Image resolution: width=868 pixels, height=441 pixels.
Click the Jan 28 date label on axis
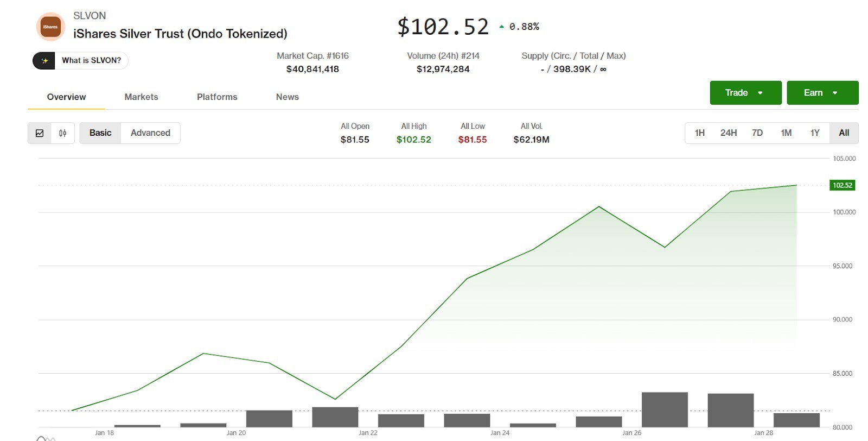[x=763, y=433]
